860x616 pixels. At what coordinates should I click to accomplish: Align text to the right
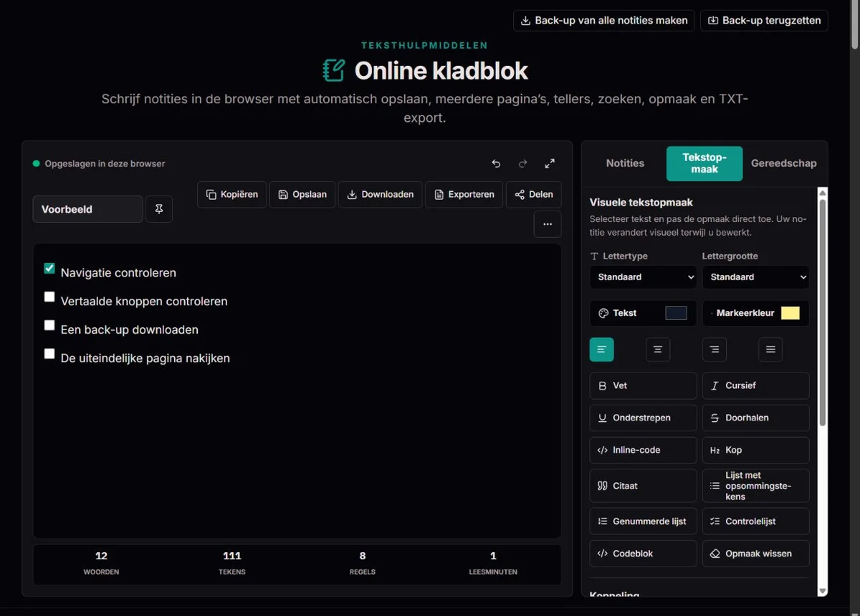715,350
